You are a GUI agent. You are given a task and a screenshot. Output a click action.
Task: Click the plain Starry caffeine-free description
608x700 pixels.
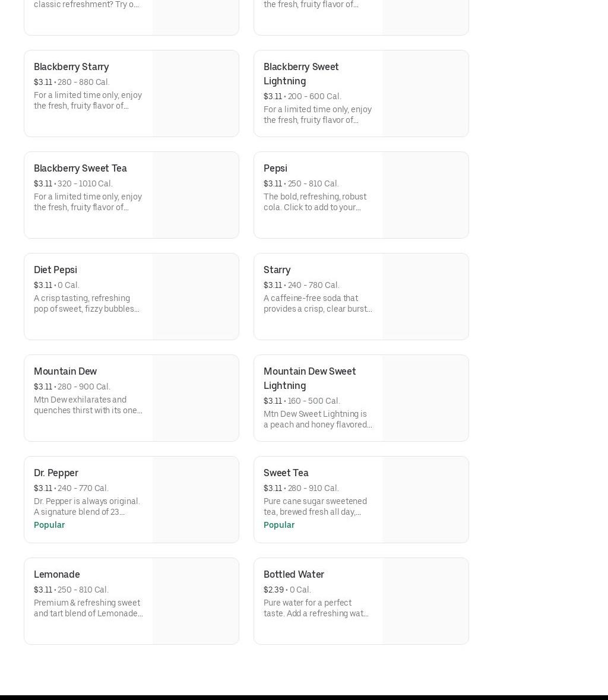click(x=318, y=303)
